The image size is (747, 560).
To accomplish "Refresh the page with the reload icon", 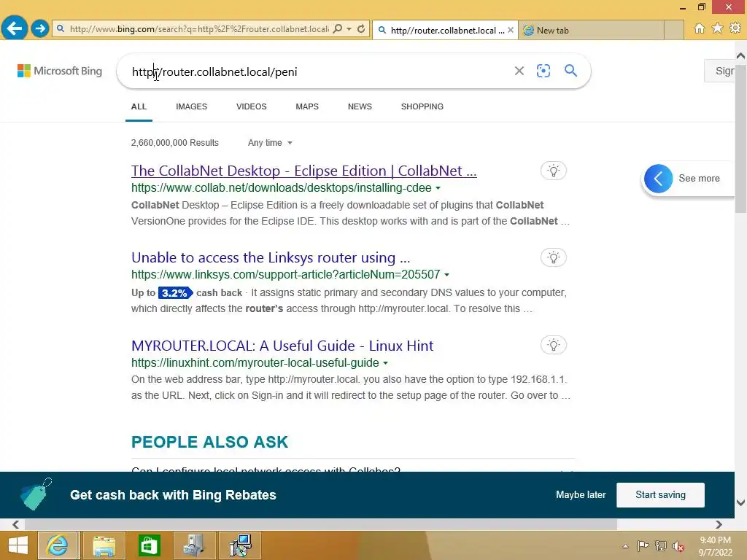I will pos(361,28).
